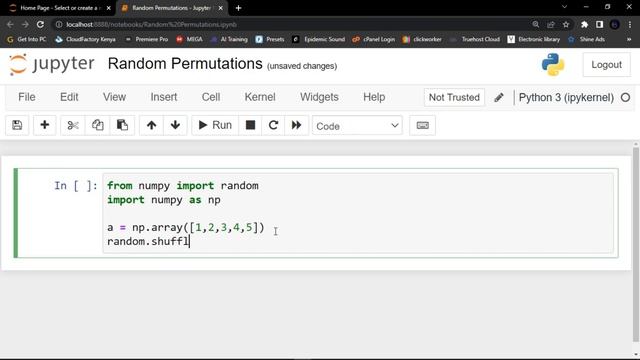Open the Epidemic Sound bookmark
640x360 pixels.
pyautogui.click(x=319, y=39)
